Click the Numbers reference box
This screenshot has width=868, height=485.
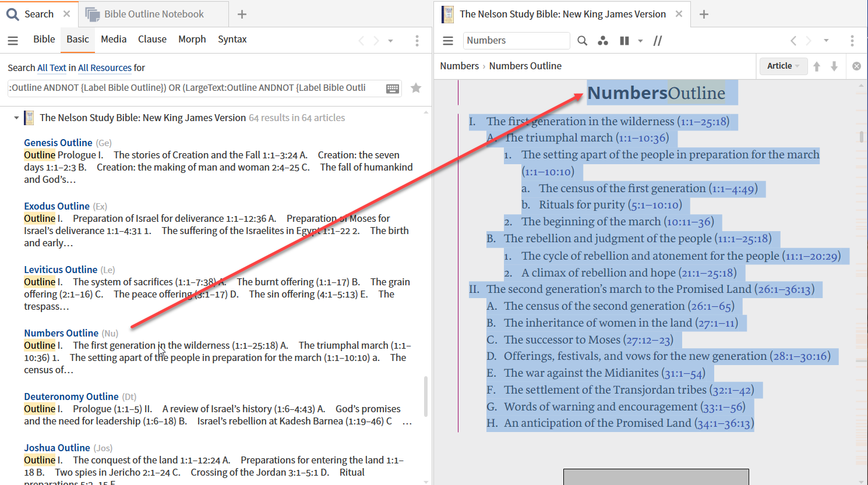[517, 40]
